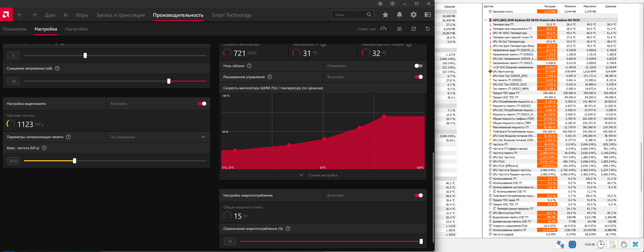Expand Температурные пределы ГП sub-group in HWiNFO
Viewport: 644px width, 252px height.
[490, 209]
